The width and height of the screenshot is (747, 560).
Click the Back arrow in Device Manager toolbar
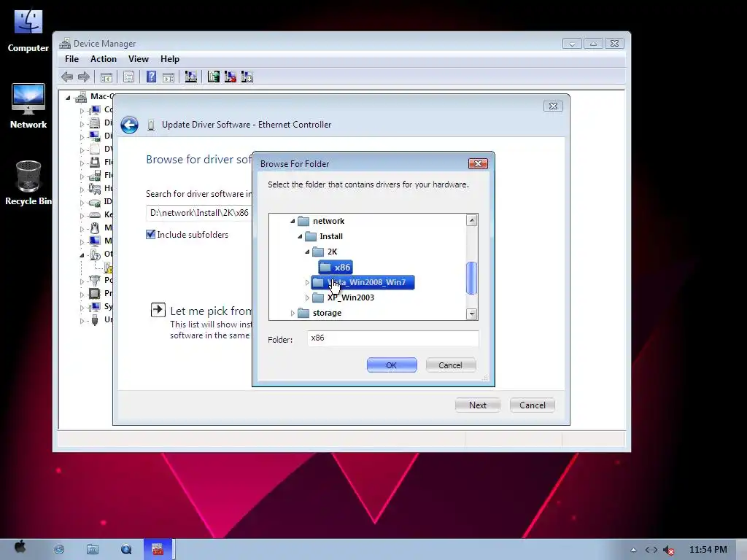[x=67, y=77]
